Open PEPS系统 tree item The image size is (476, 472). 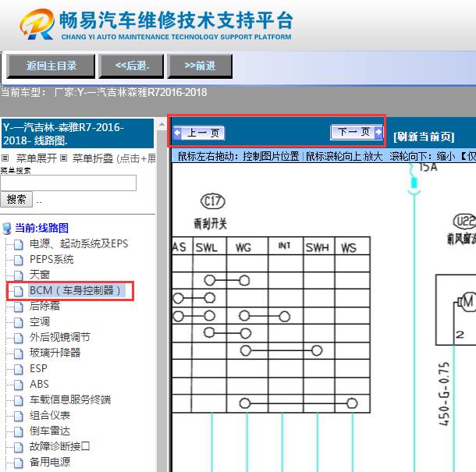click(x=52, y=260)
